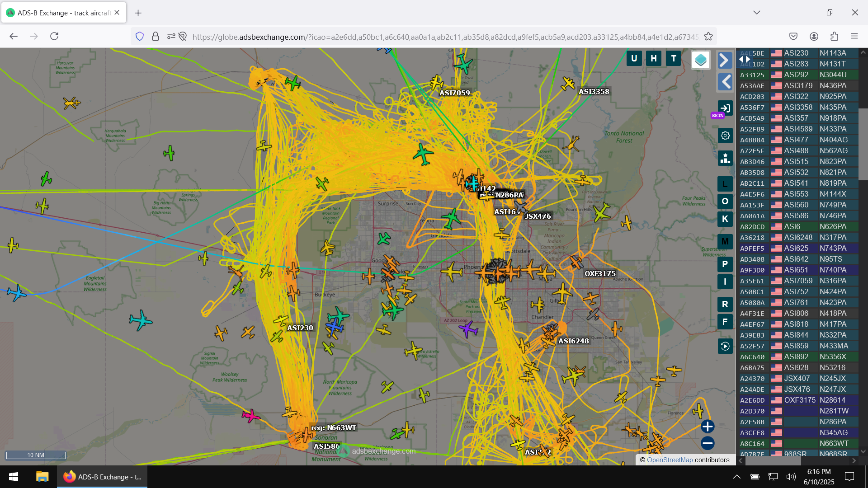Viewport: 868px width, 488px height.
Task: Click the R map button
Action: tap(725, 304)
